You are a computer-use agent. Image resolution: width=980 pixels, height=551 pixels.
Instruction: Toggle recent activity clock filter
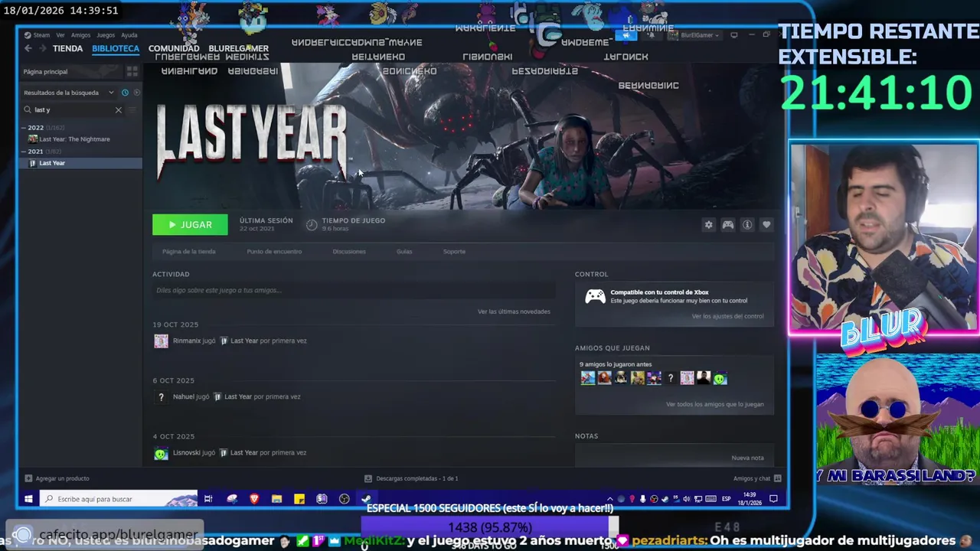125,93
